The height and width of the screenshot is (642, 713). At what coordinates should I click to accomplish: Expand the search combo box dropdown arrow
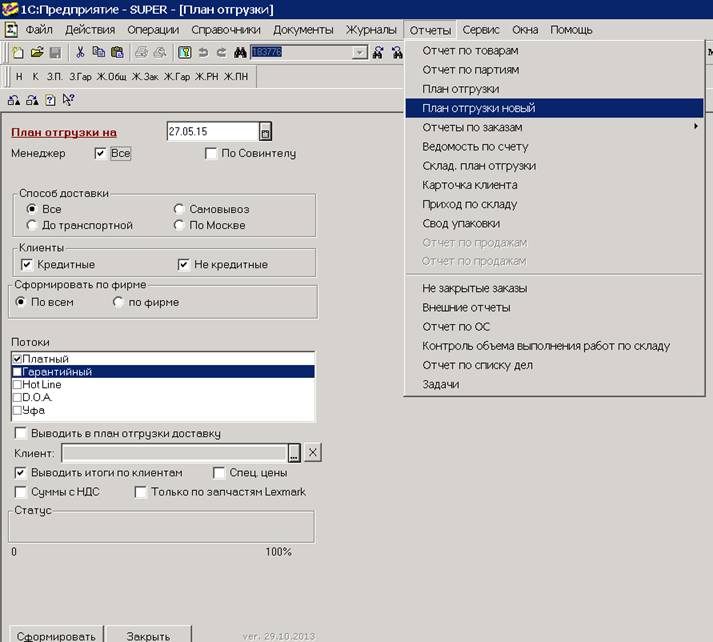[x=360, y=52]
